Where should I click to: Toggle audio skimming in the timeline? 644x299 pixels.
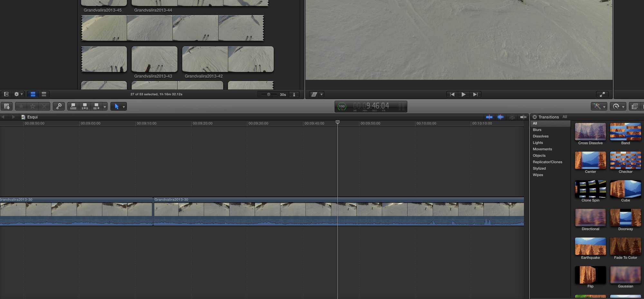tap(500, 117)
